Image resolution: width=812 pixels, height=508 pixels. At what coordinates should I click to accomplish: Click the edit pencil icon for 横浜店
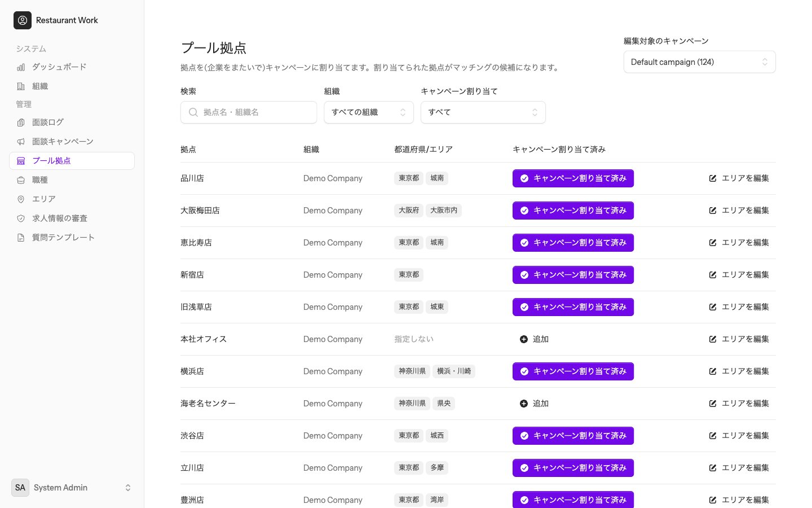coord(713,371)
